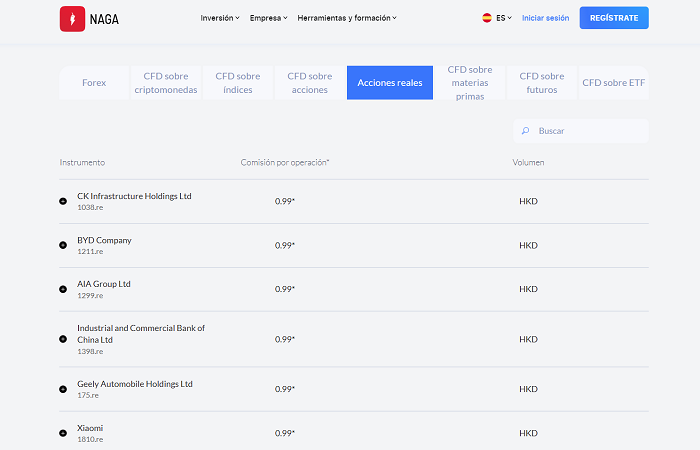700x450 pixels.
Task: Click the REGÍSTRATE button
Action: (x=614, y=18)
